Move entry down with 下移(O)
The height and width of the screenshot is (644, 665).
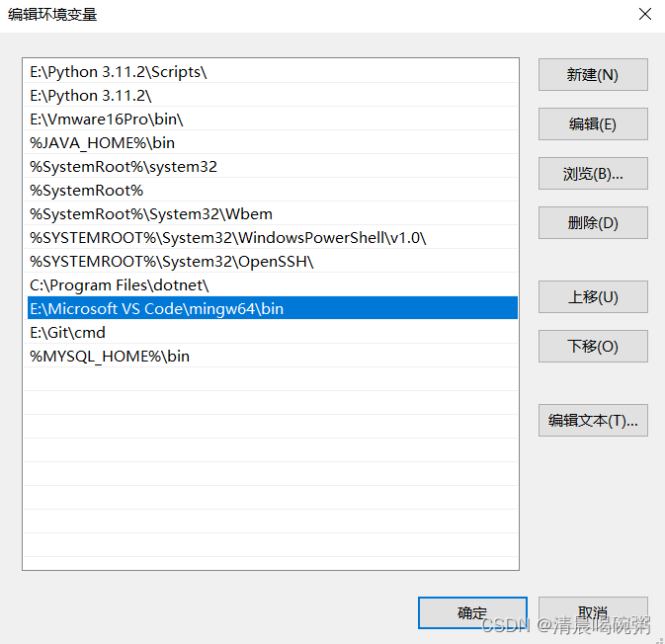(x=593, y=346)
